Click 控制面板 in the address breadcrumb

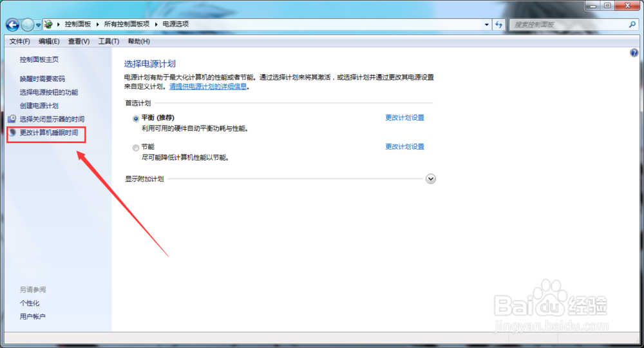click(78, 24)
